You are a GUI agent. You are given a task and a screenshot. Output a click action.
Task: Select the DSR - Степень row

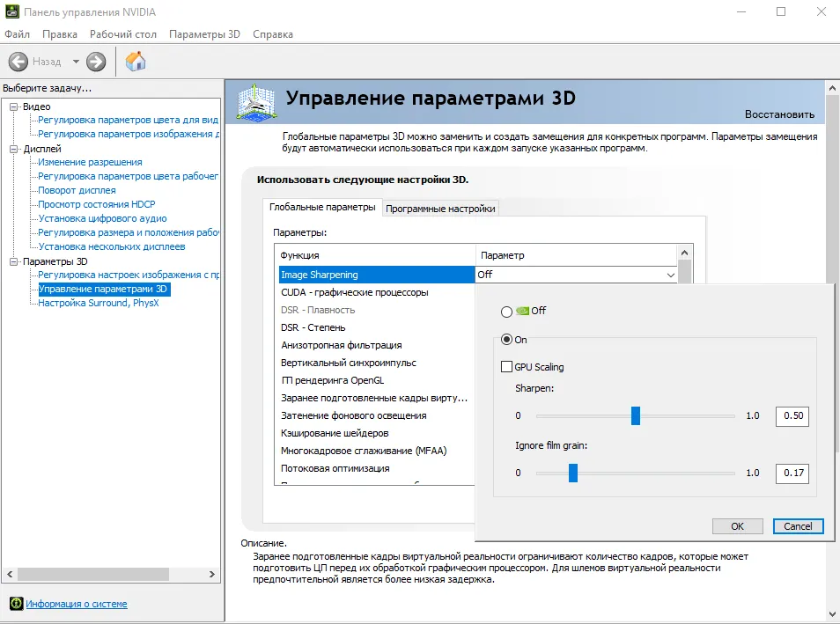pos(377,327)
